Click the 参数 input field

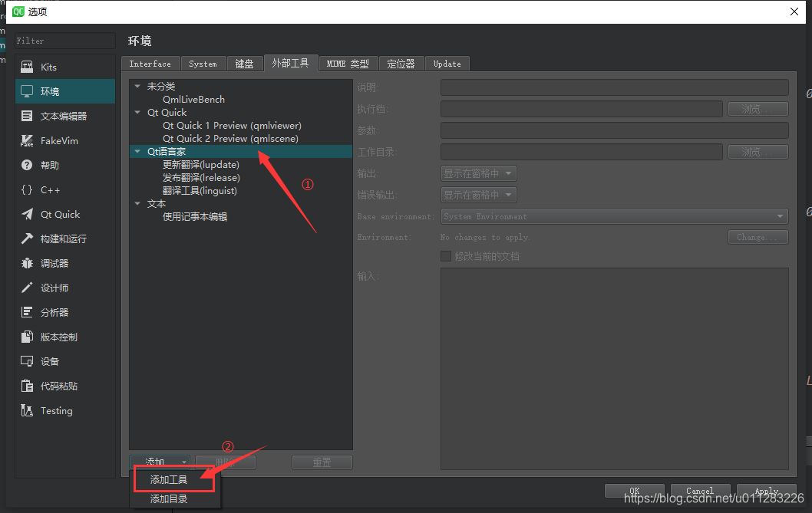(x=614, y=130)
